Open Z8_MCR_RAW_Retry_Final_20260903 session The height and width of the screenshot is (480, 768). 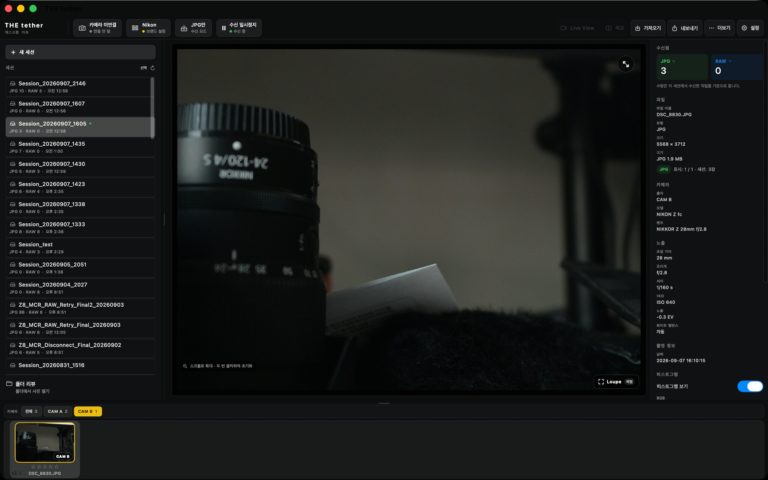click(x=78, y=328)
